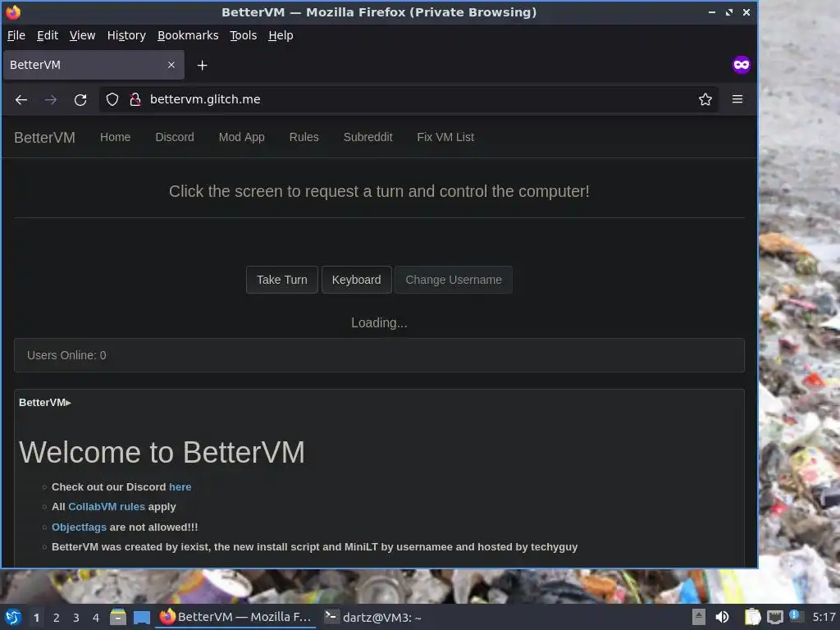The width and height of the screenshot is (840, 630).
Task: Bookmark this page with the star icon
Action: pos(705,99)
